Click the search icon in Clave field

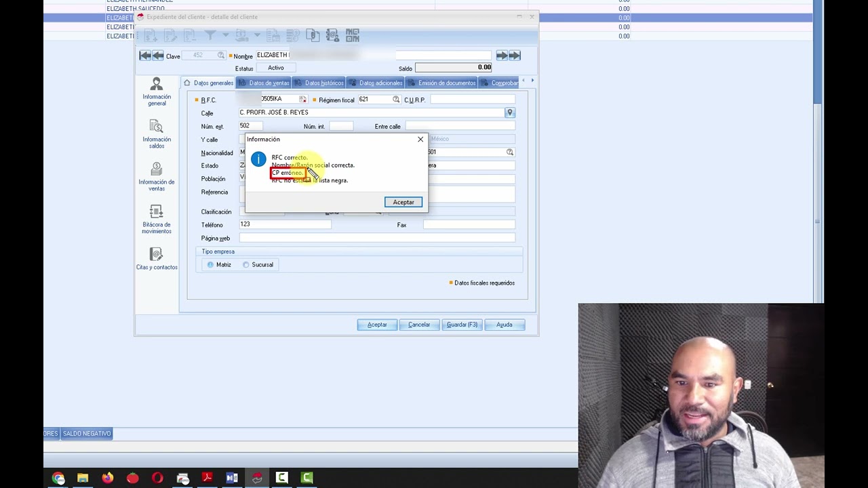pos(221,56)
